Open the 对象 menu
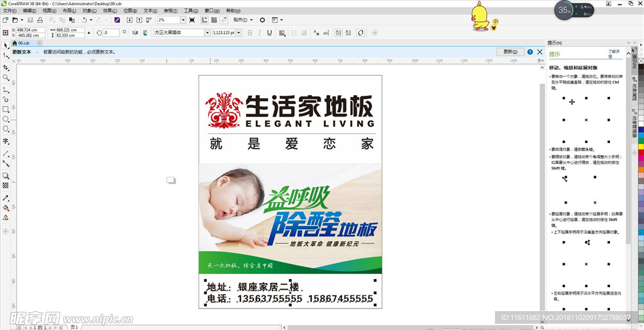 pyautogui.click(x=89, y=11)
